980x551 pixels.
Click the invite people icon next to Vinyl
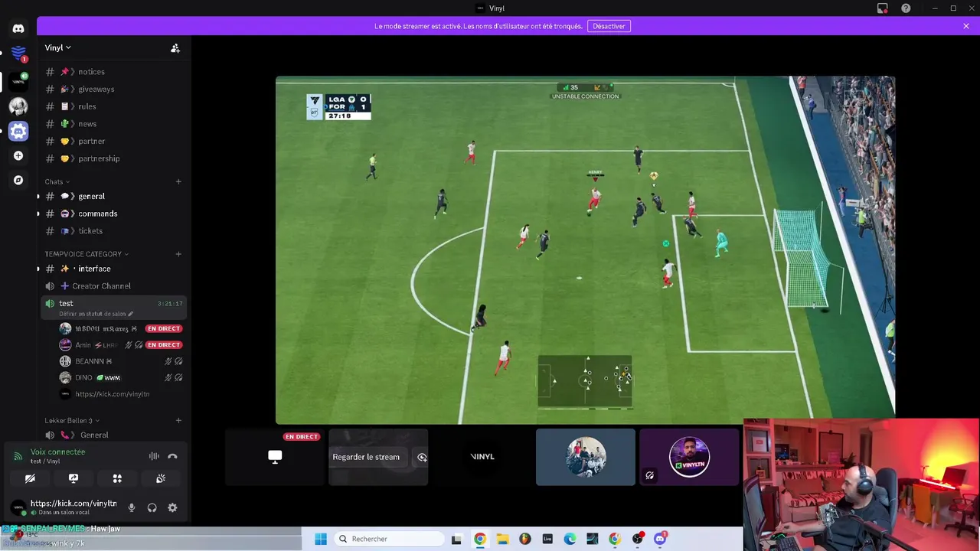(175, 47)
